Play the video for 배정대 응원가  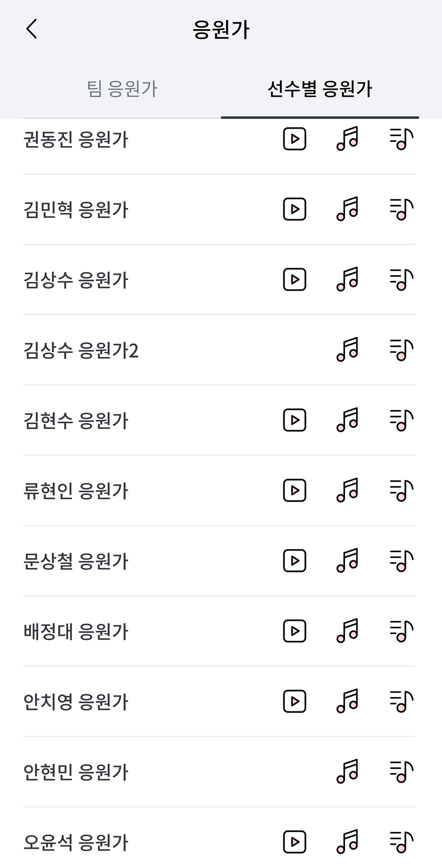tap(294, 631)
